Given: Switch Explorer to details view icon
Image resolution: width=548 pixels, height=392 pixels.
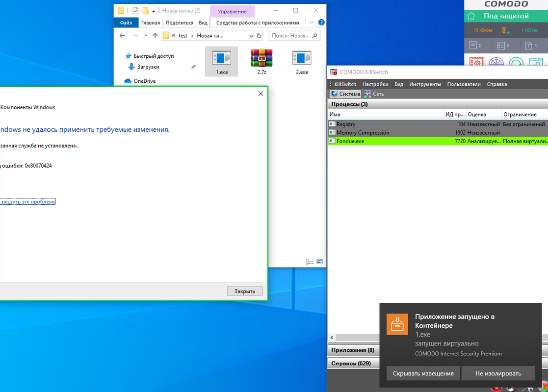Looking at the screenshot, I should [310, 262].
